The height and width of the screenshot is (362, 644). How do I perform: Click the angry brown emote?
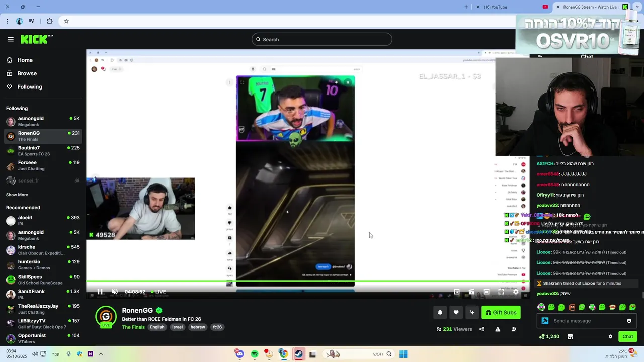(572, 307)
